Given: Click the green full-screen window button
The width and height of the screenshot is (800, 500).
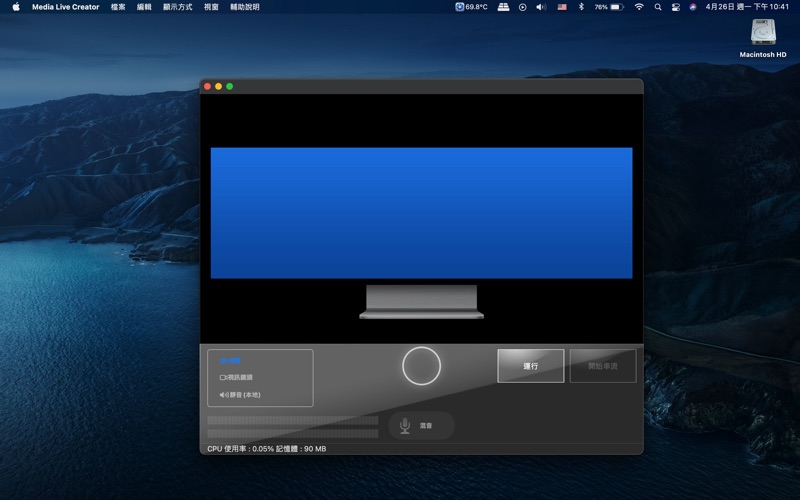Looking at the screenshot, I should pyautogui.click(x=230, y=86).
